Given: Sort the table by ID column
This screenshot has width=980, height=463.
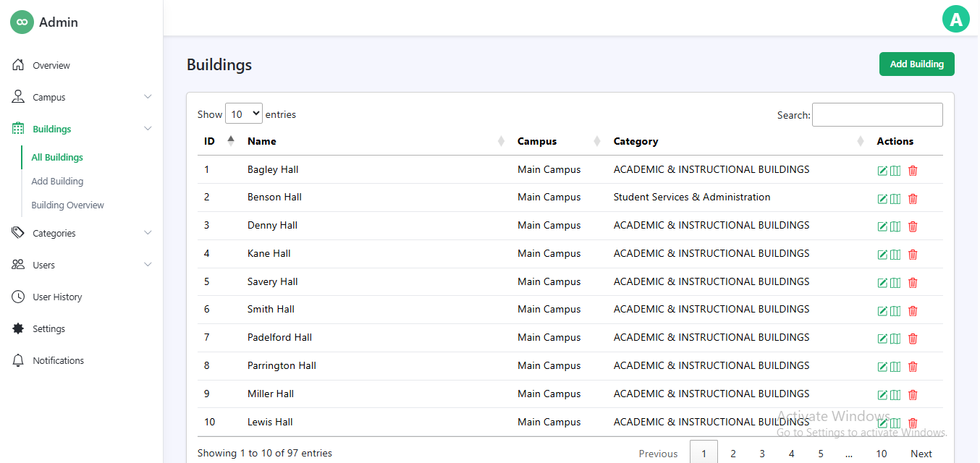Looking at the screenshot, I should pos(219,141).
